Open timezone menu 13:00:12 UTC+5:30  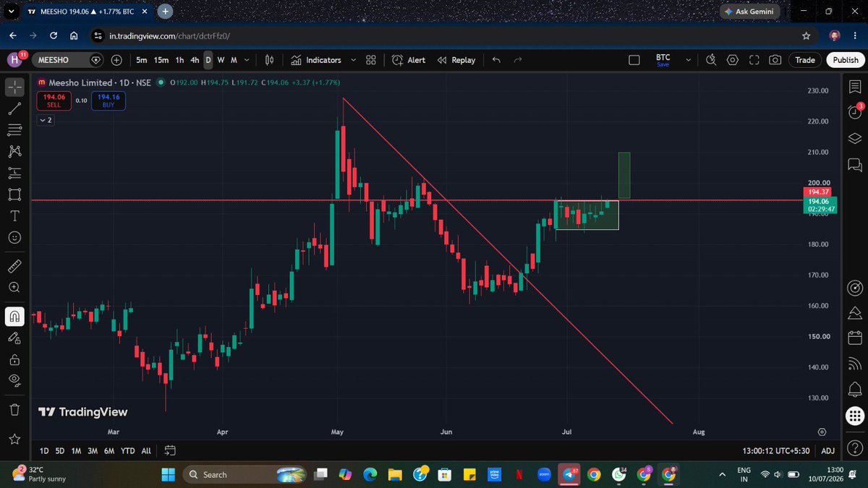[x=778, y=450]
